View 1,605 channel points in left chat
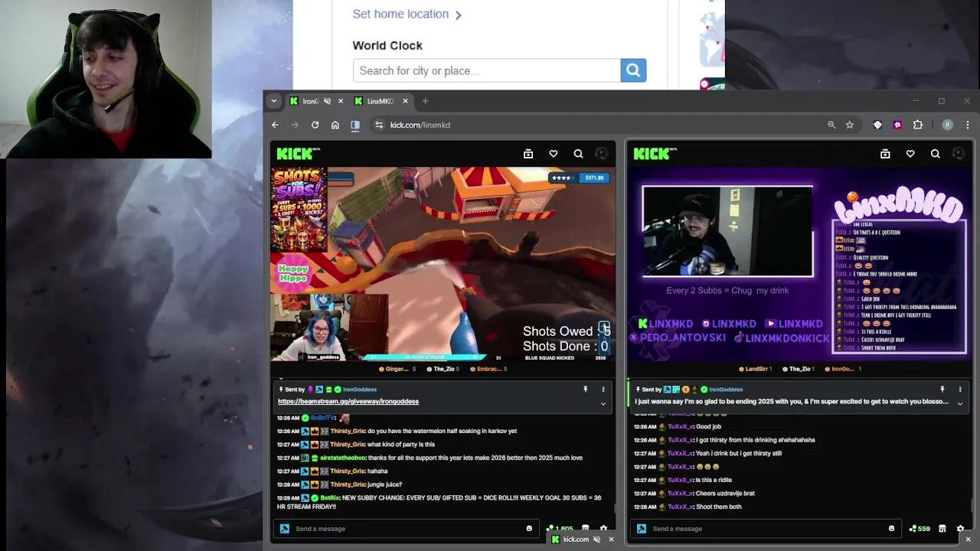 tap(560, 529)
